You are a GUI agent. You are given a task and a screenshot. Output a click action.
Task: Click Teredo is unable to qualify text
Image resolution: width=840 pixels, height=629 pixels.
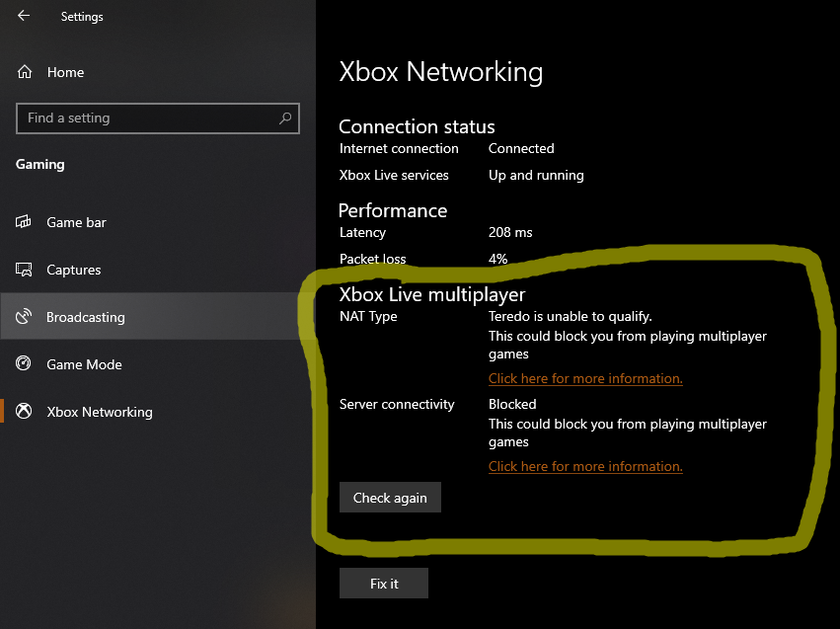click(570, 316)
